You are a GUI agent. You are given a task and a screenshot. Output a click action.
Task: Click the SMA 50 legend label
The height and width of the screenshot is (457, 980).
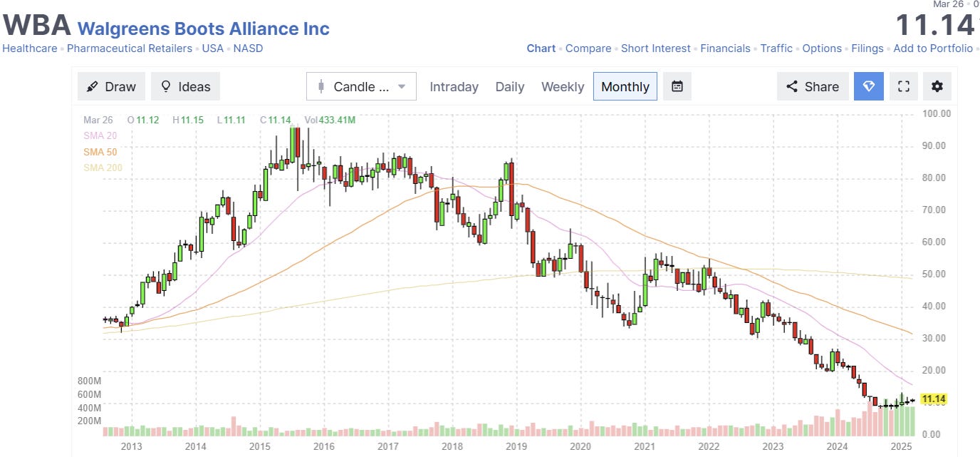[x=100, y=152]
